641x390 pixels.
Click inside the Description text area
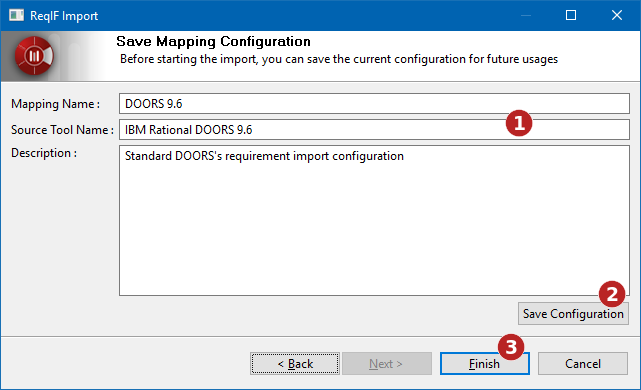[x=374, y=220]
